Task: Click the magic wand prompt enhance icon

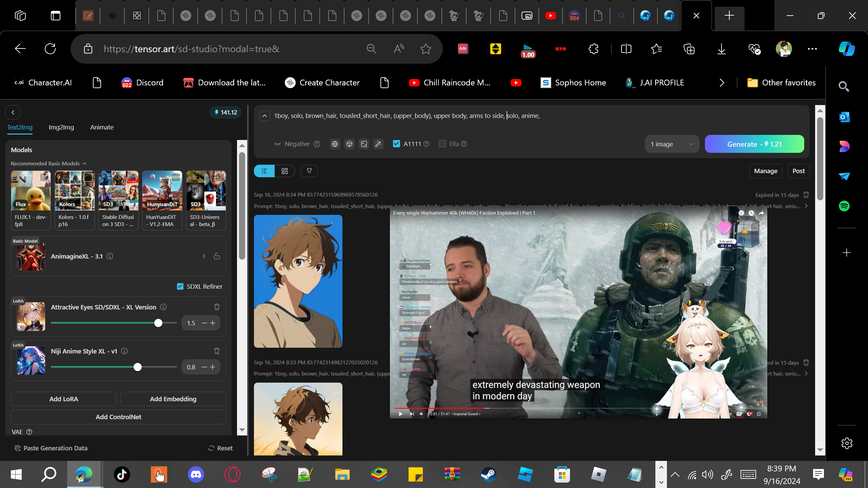Action: pos(378,144)
